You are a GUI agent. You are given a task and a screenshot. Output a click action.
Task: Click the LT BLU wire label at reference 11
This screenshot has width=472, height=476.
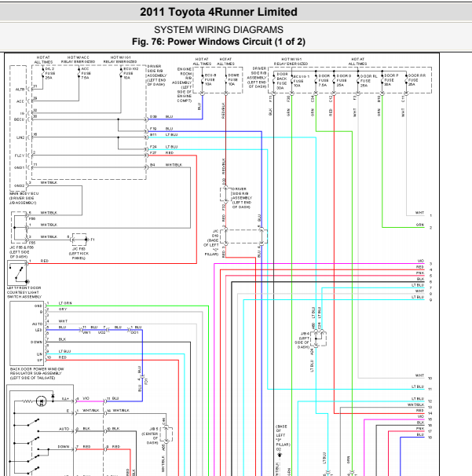418,386
